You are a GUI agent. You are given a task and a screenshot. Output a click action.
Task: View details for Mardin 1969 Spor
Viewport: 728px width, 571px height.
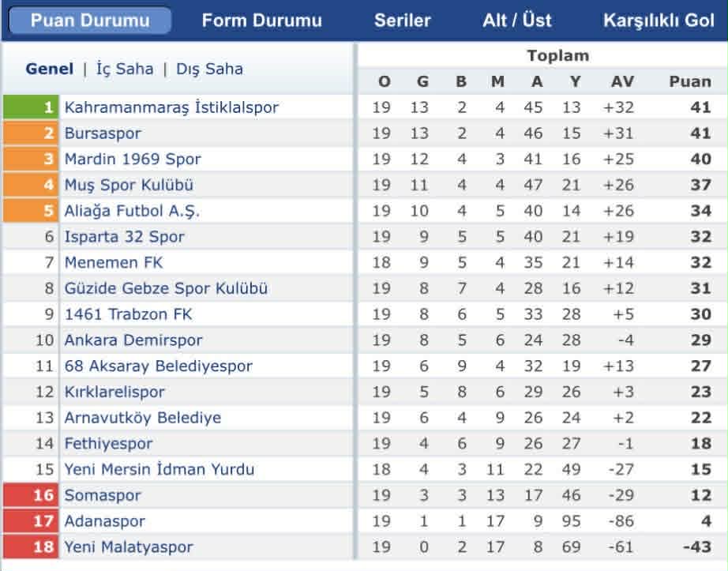click(x=131, y=159)
